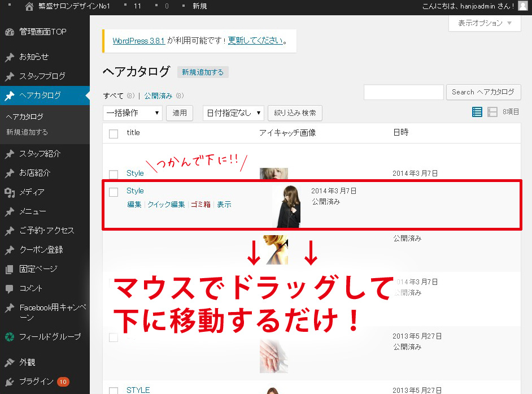This screenshot has height=394, width=532.
Task: Open the 固定ページ pages icon
Action: coord(9,269)
